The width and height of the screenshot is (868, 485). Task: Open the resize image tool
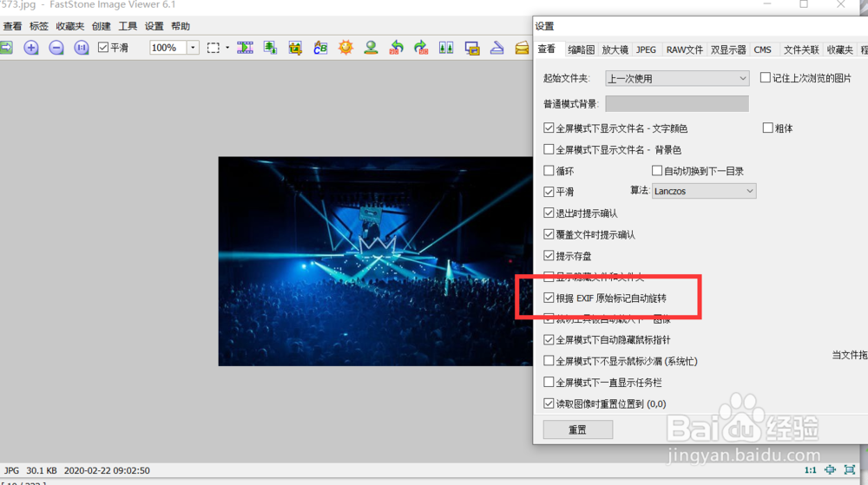point(270,48)
